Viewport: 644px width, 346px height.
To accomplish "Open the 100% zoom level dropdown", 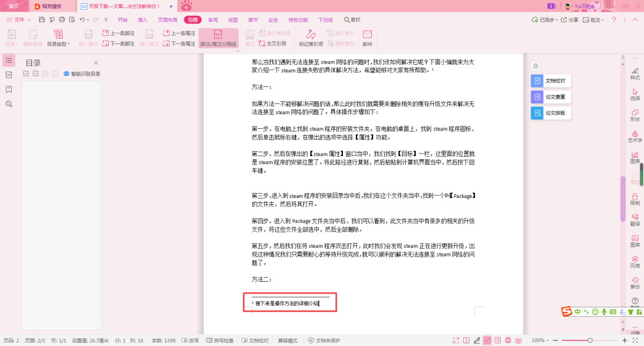I will [x=539, y=341].
